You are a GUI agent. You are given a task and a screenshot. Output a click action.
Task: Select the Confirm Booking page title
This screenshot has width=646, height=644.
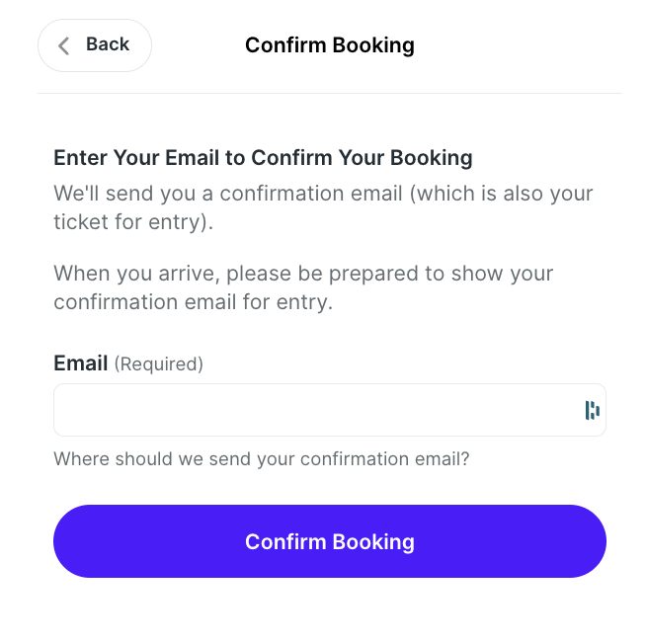(x=330, y=45)
